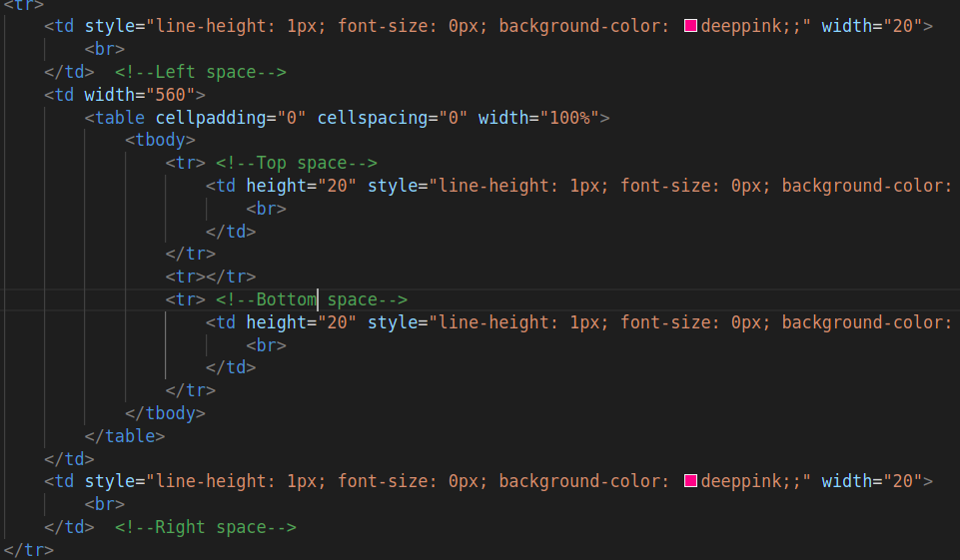Click the Right space comment text

pos(205,528)
